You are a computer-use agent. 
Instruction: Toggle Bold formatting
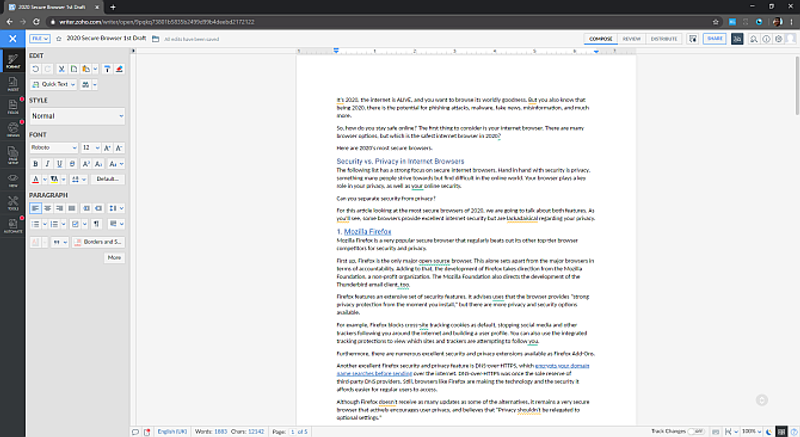pos(35,164)
